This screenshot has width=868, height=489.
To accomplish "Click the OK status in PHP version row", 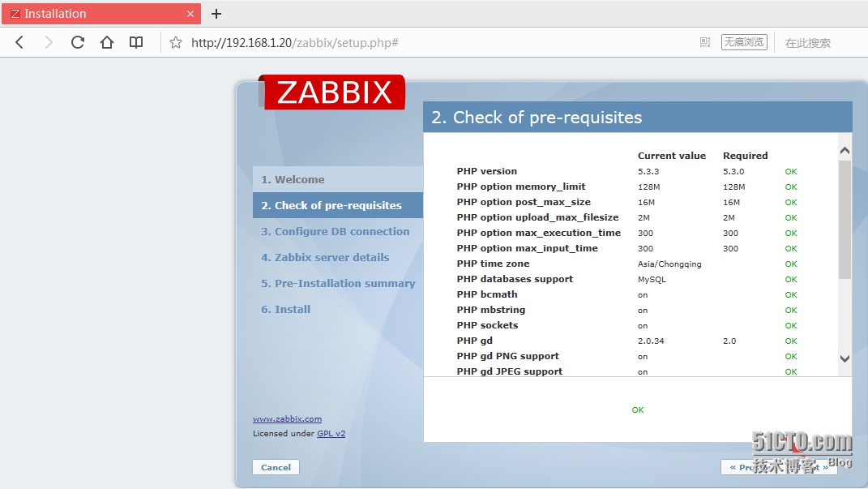I will tap(791, 172).
